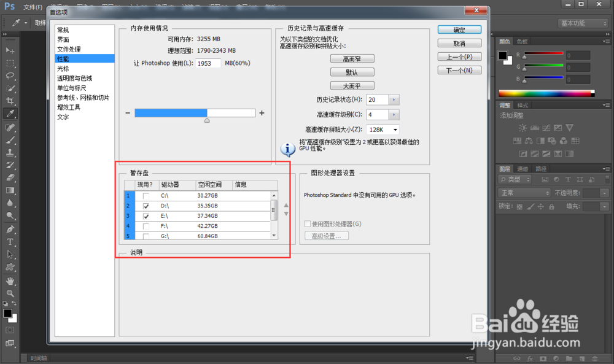Select the Brush tool
Screen dimensions: 614x364
click(x=10, y=140)
